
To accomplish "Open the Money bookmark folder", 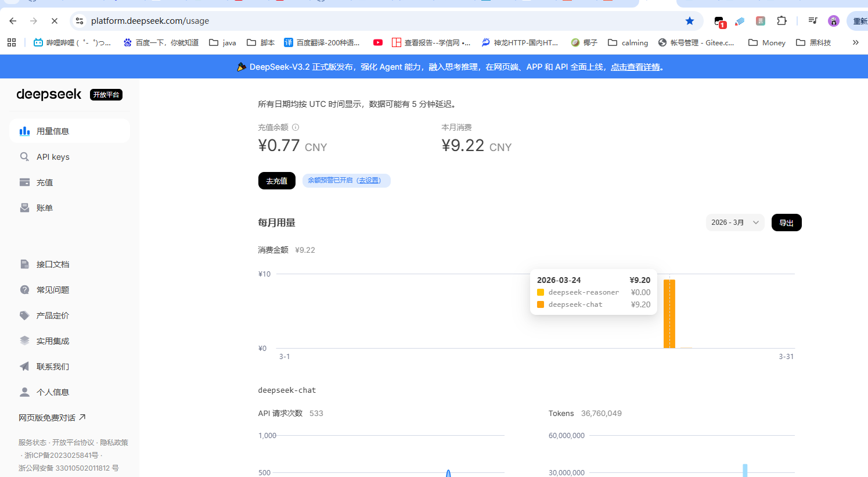I will click(767, 42).
